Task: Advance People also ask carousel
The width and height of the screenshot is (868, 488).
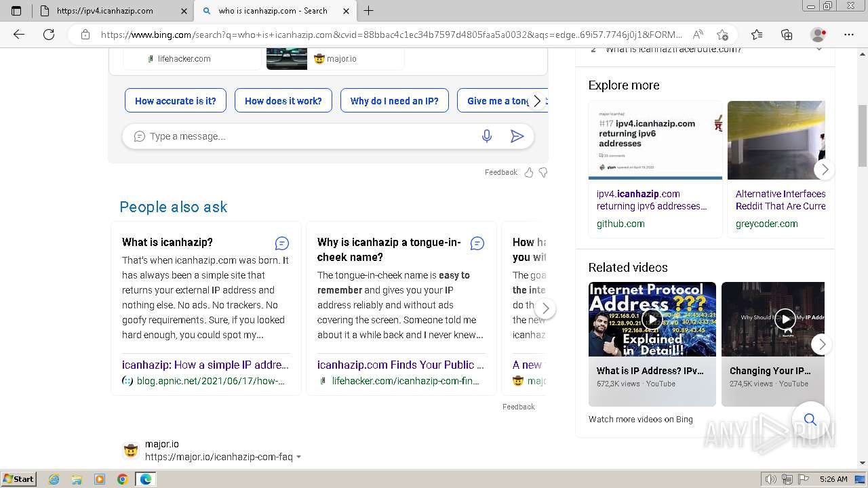Action: [x=545, y=308]
